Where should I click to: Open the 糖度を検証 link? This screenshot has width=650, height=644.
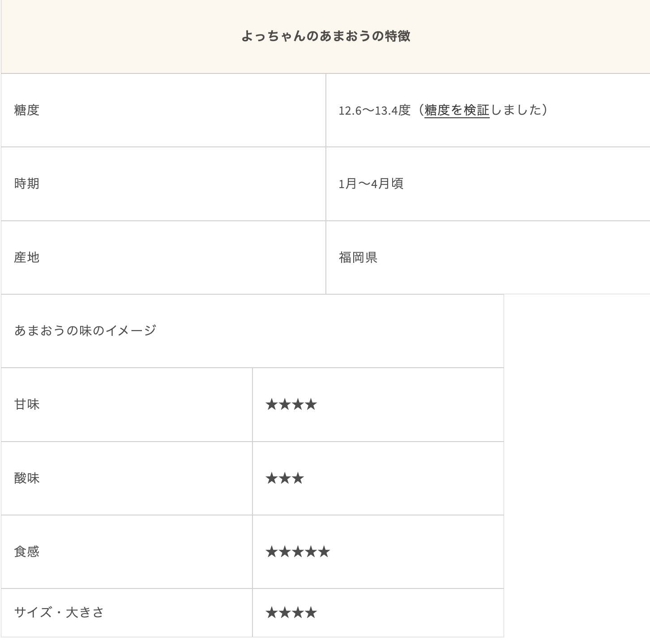pos(457,110)
